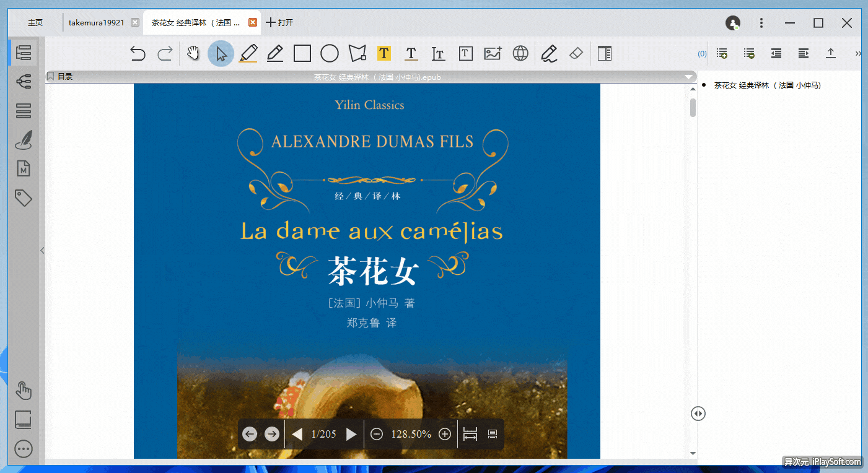Click the vertical scrollbar thumb
Image resolution: width=868 pixels, height=473 pixels.
pyautogui.click(x=693, y=107)
